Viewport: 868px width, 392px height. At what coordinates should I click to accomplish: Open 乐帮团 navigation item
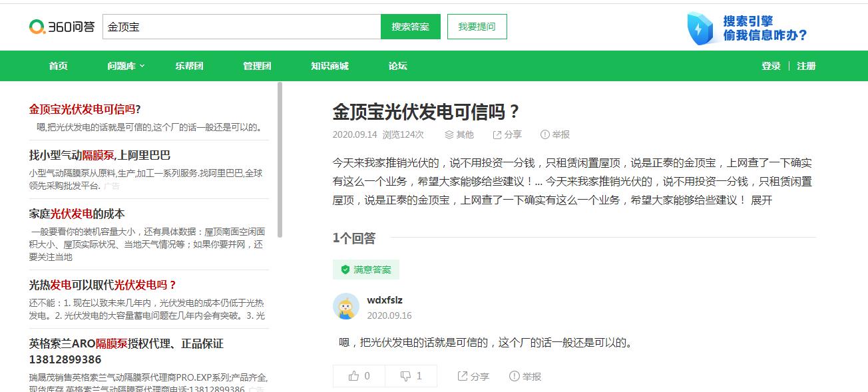tap(189, 66)
